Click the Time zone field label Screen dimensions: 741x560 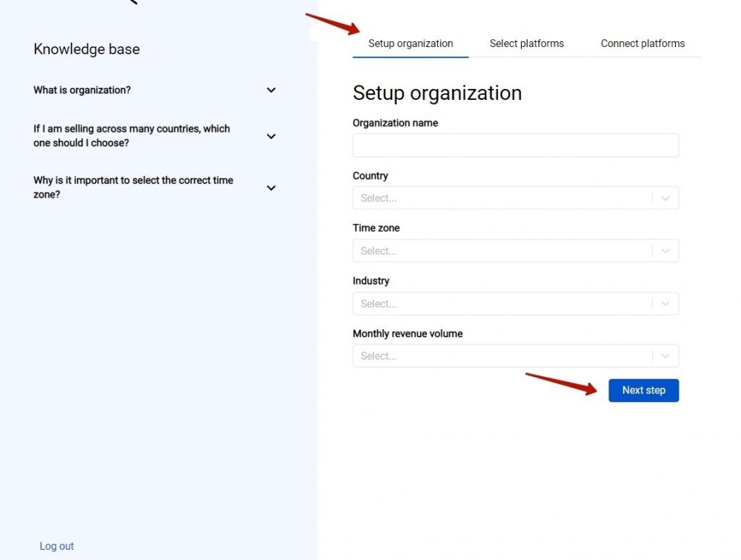point(376,228)
